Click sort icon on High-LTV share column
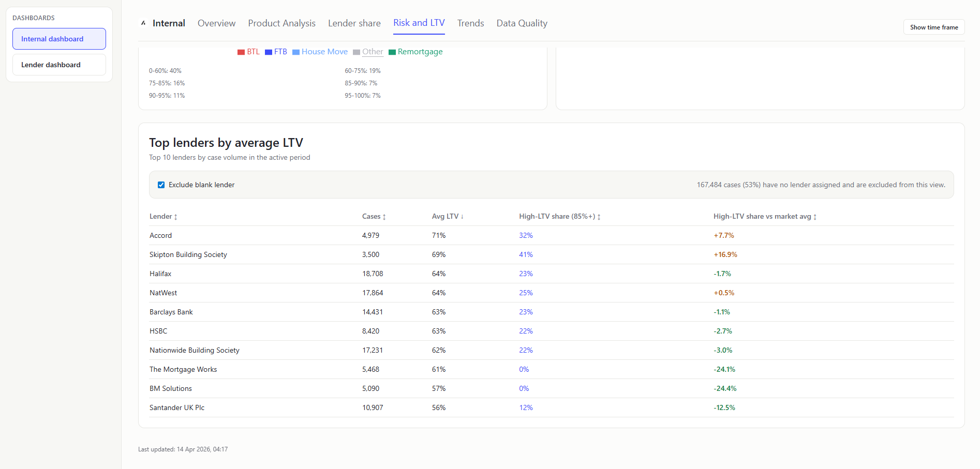Viewport: 980px width, 469px height. tap(599, 217)
